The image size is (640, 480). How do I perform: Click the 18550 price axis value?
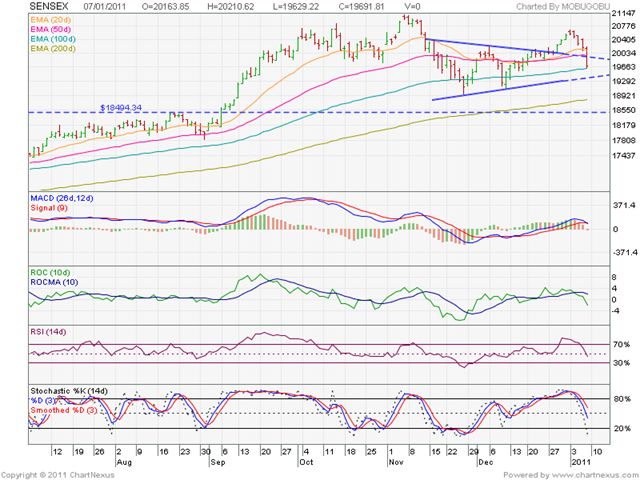click(624, 111)
